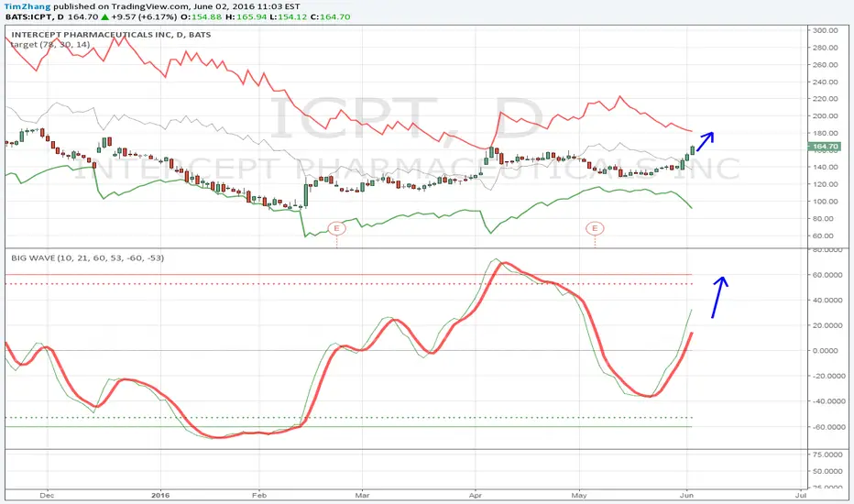The width and height of the screenshot is (854, 504).
Task: Click the target (78, 30, 14) indicator label
Action: tap(50, 45)
